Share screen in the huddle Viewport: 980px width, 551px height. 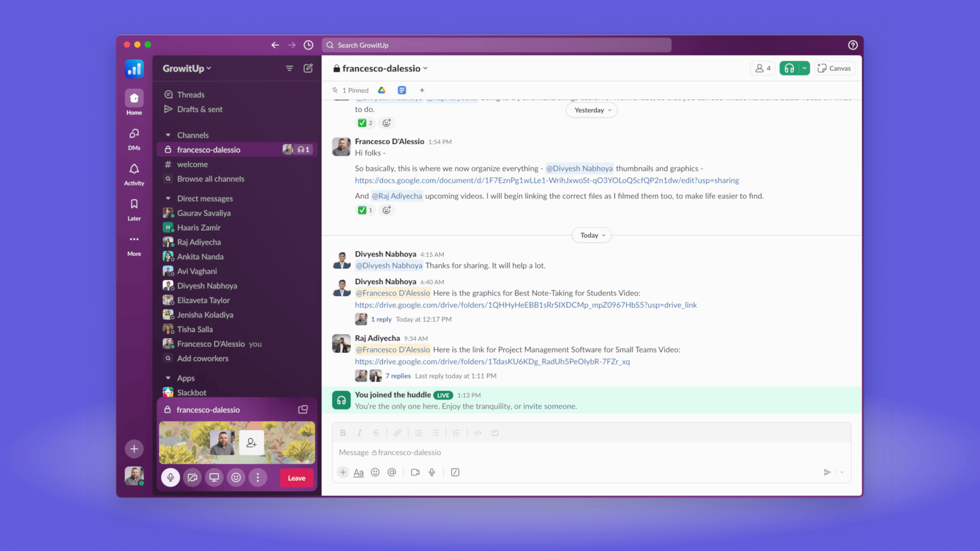(x=214, y=477)
